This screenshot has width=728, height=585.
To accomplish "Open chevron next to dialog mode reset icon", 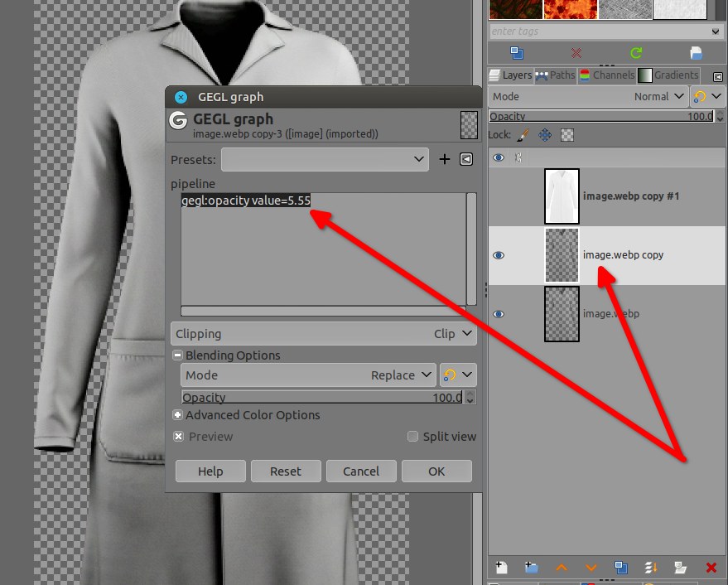I will point(467,375).
